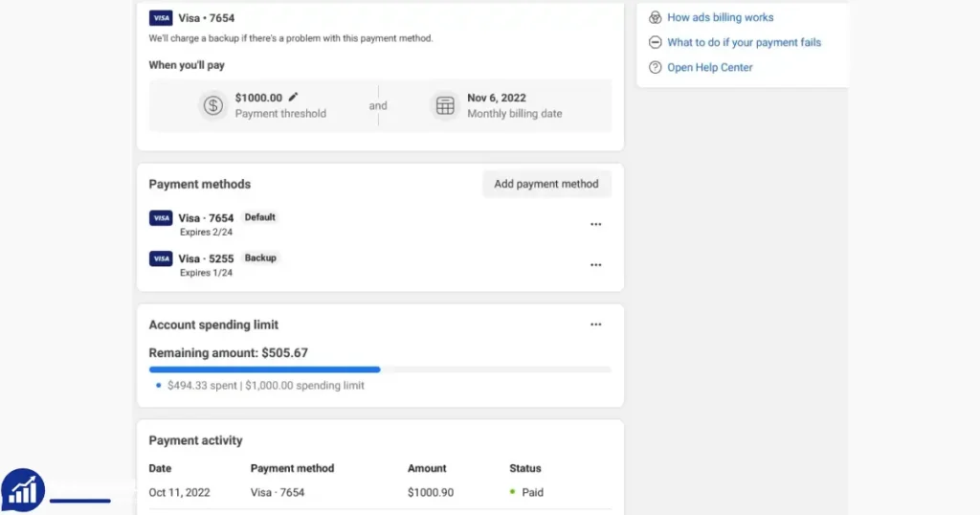Click the Amount column header
The width and height of the screenshot is (980, 515).
[x=427, y=468]
